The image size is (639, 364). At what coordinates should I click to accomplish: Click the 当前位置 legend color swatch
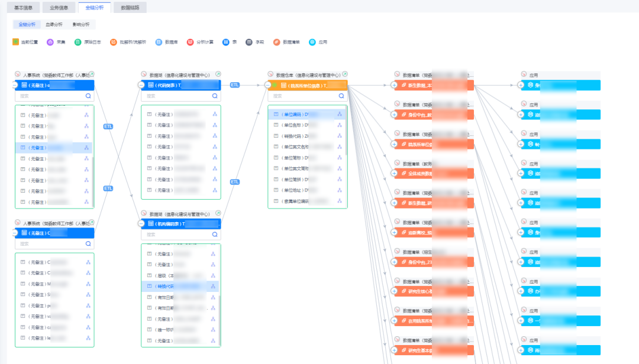(15, 43)
